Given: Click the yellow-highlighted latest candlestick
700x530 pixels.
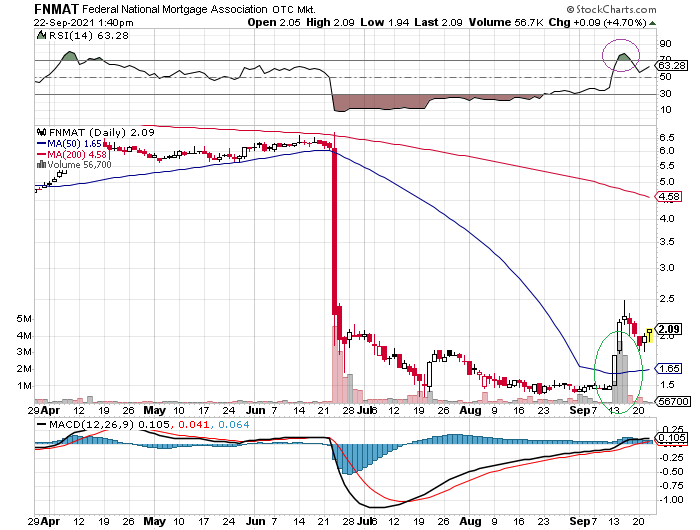Looking at the screenshot, I should pyautogui.click(x=650, y=334).
